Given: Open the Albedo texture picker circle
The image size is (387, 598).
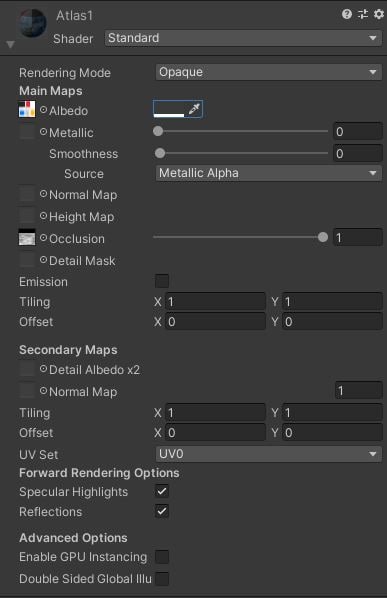Looking at the screenshot, I should (43, 110).
